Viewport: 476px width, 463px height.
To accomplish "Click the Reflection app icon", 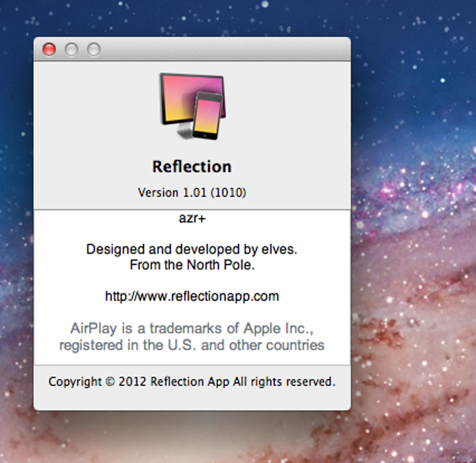I will (x=192, y=106).
